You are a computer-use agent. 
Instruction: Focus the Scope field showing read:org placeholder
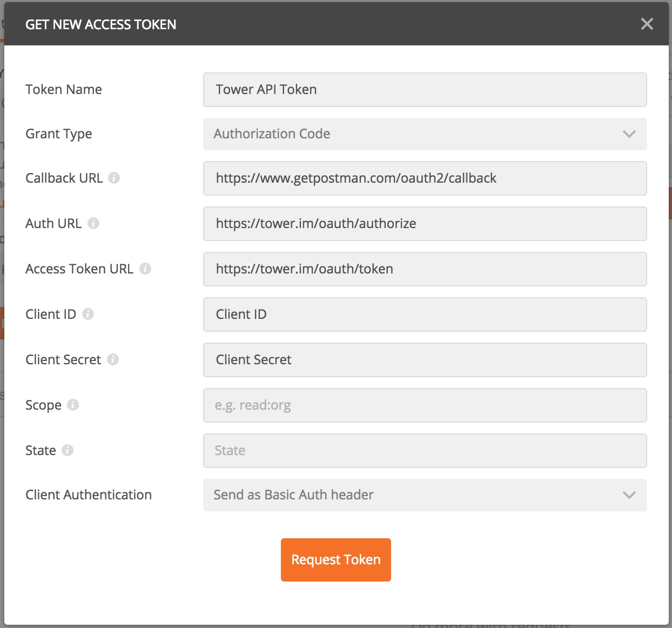[425, 405]
